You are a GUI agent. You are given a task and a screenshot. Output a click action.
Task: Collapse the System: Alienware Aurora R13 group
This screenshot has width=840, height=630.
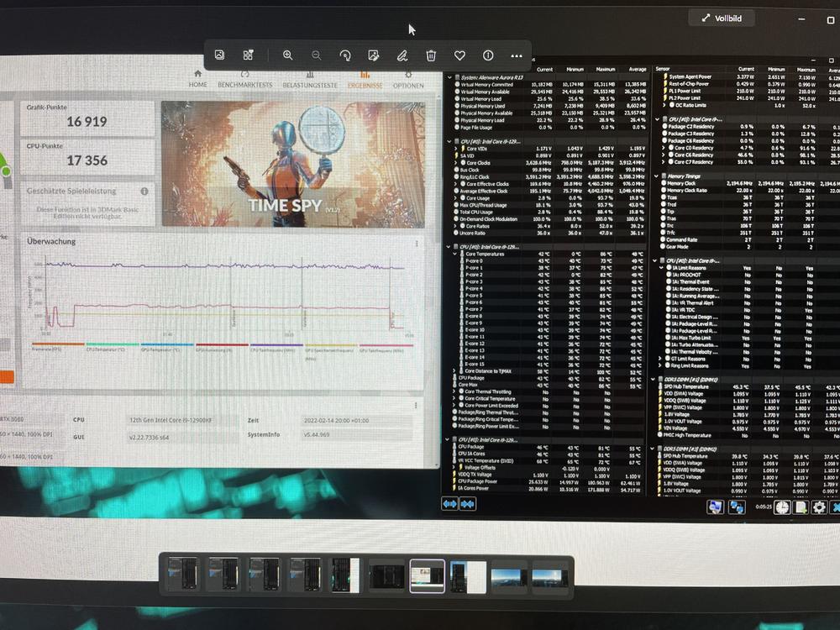tap(451, 76)
